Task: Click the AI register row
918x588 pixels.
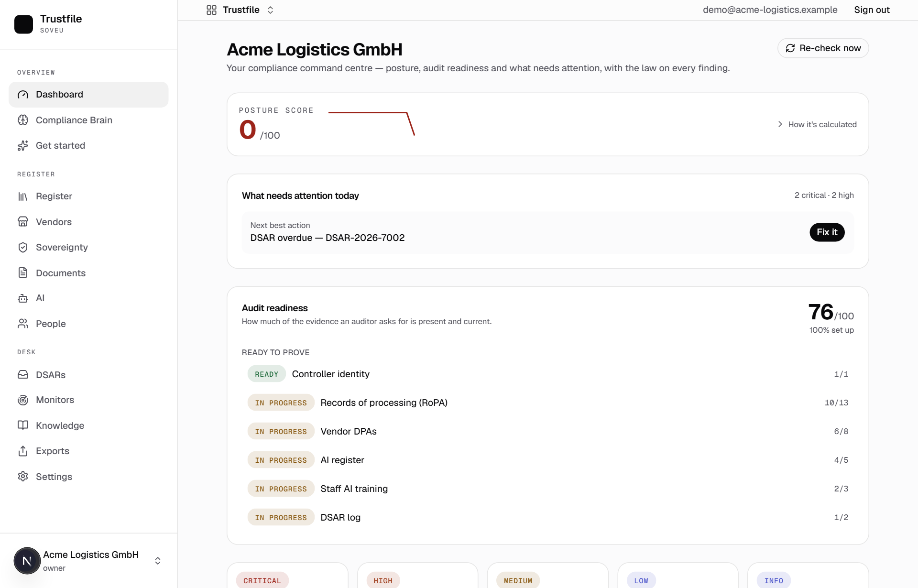Action: [547, 460]
